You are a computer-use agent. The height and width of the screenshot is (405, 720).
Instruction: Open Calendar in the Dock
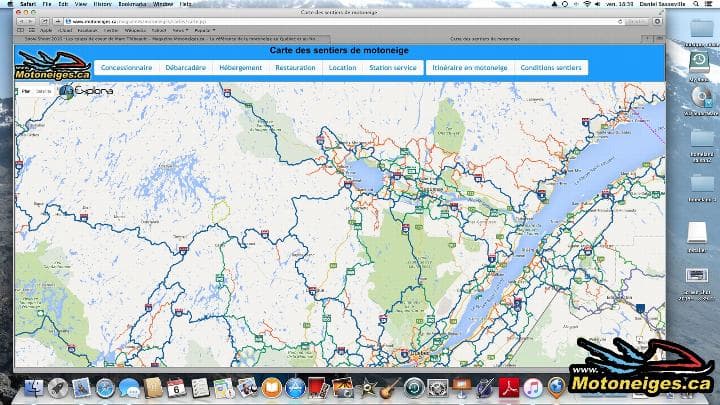coord(176,388)
